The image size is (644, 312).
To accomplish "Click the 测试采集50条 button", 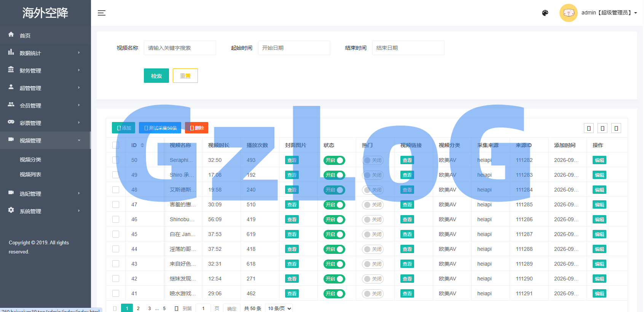I will [160, 128].
